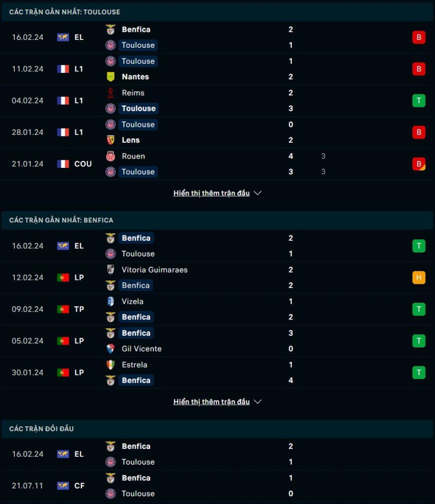Click the Estrela club badge

[111, 365]
